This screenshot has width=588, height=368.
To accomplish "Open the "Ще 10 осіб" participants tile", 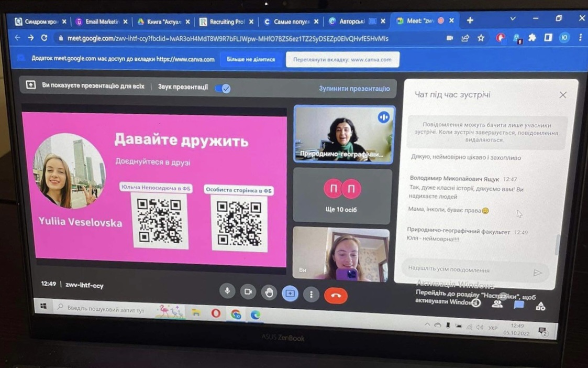I will 342,196.
